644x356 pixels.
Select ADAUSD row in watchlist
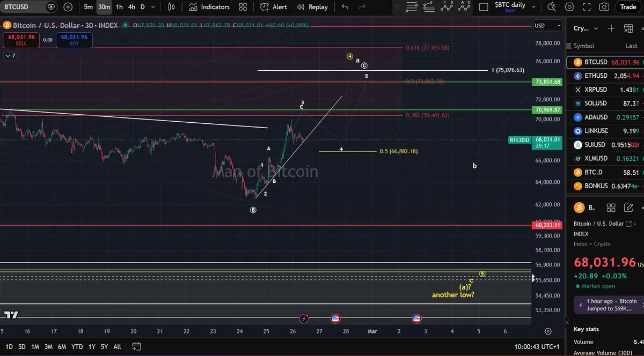[x=605, y=117]
